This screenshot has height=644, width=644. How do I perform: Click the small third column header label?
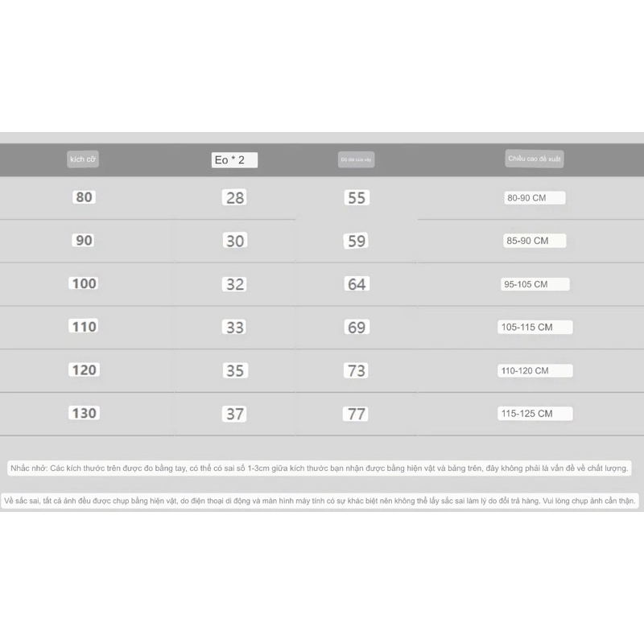coord(356,160)
